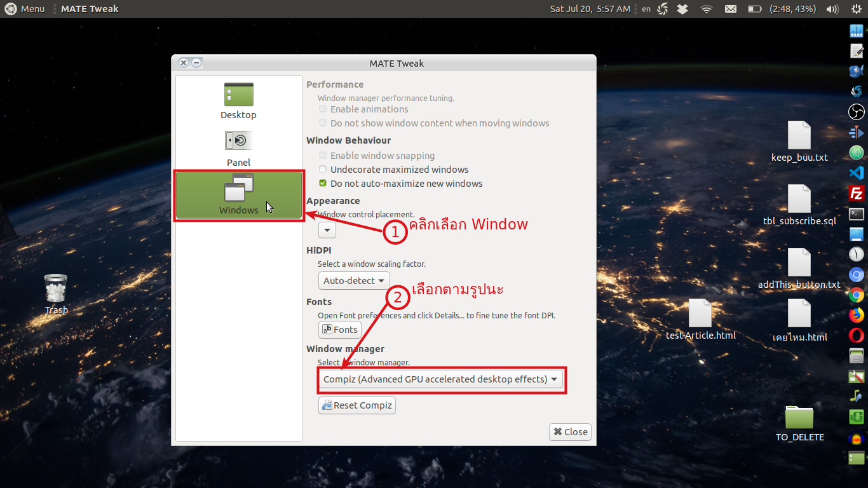Launch the text editor from dock
The image size is (868, 488).
[856, 51]
